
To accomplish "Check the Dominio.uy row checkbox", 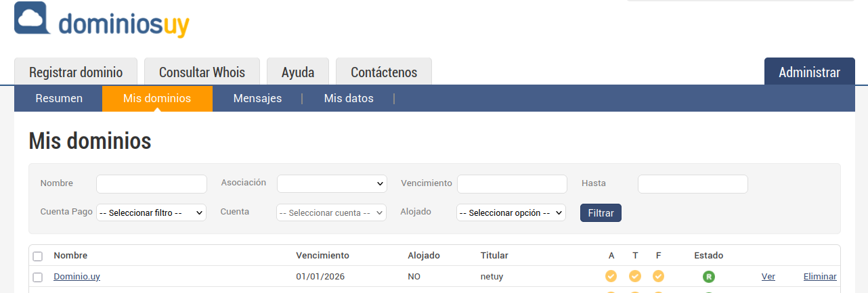I will 38,277.
